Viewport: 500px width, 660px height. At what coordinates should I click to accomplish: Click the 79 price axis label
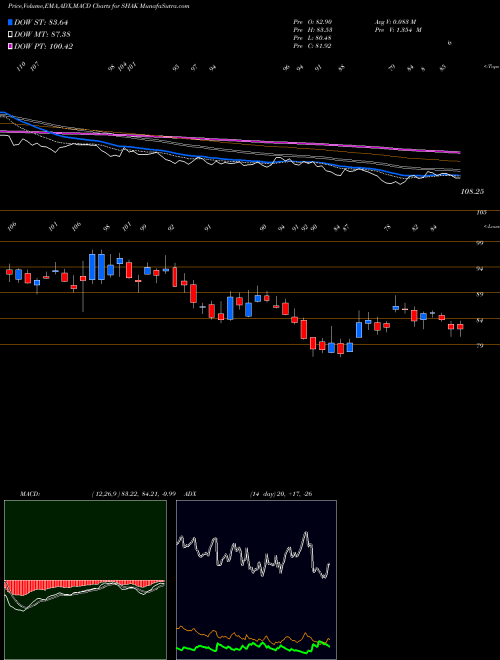(479, 346)
